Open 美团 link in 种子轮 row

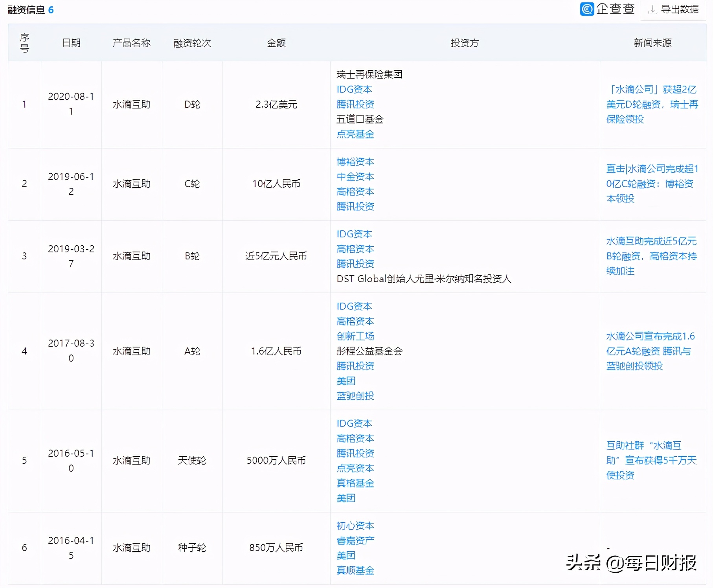346,555
